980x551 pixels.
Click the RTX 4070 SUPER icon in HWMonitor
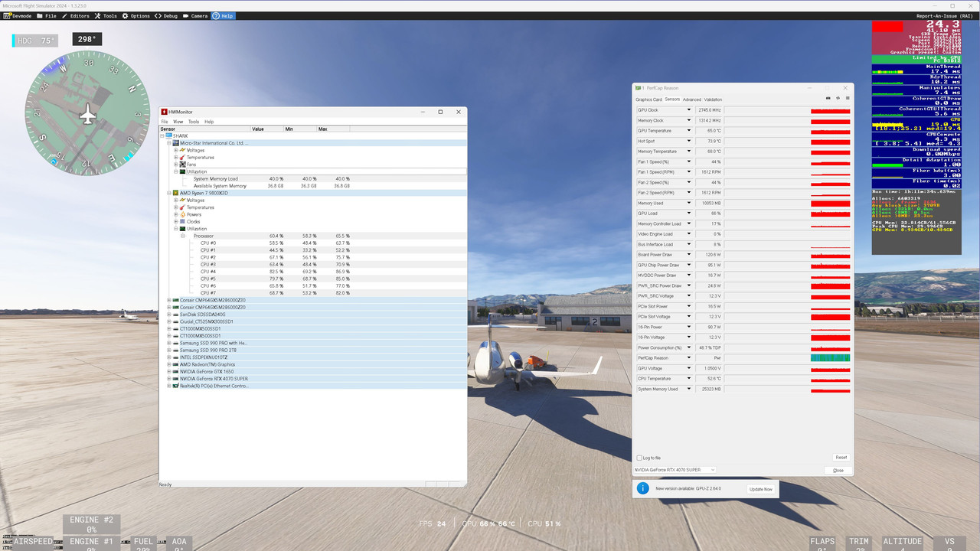pos(176,379)
